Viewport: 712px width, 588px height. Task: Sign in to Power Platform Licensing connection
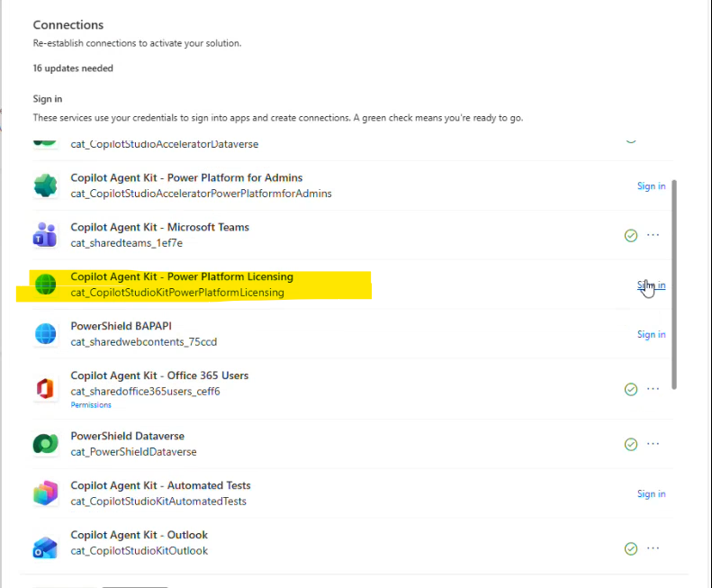pos(651,285)
